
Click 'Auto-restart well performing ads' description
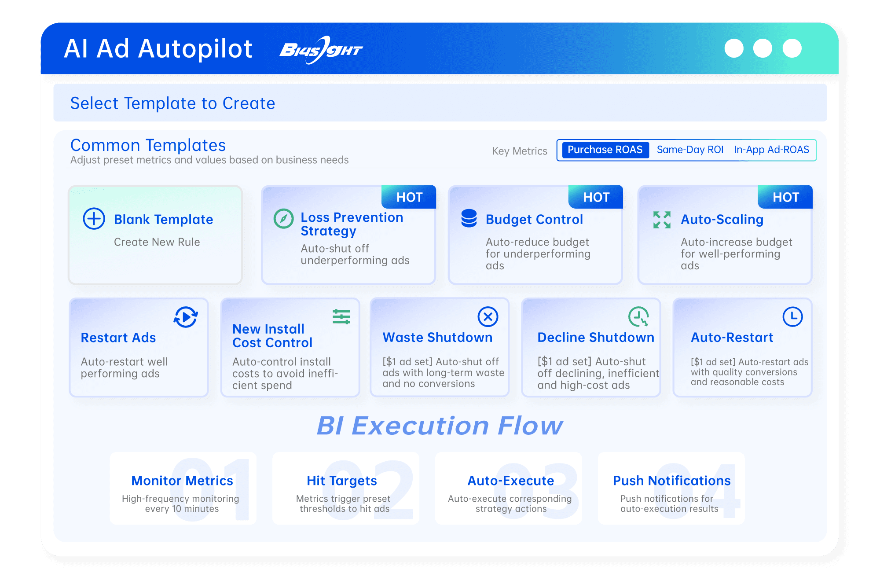(x=125, y=367)
